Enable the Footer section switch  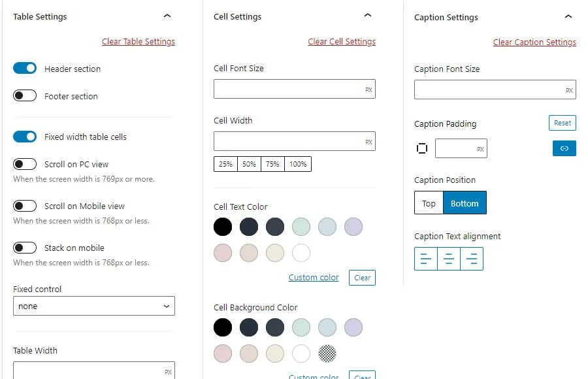25,95
